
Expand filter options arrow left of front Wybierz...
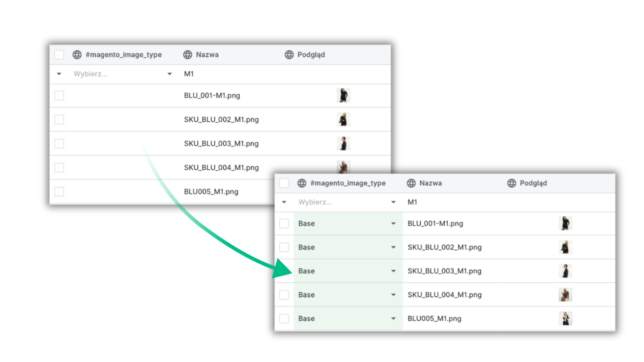[284, 202]
